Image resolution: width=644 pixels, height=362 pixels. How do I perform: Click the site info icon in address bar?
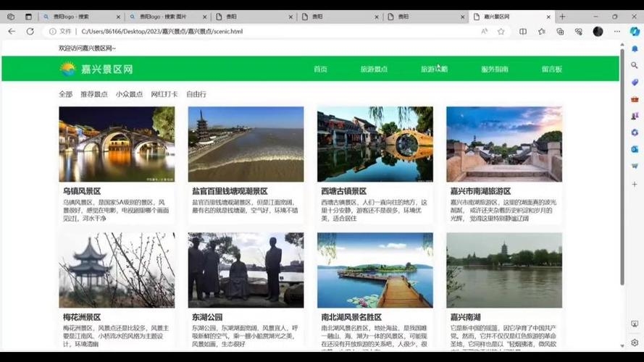53,31
